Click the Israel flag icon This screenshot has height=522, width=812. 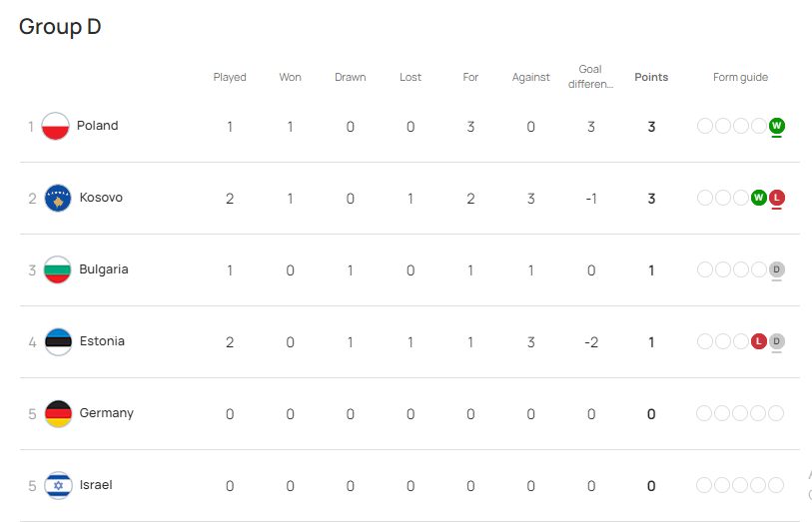[x=58, y=486]
